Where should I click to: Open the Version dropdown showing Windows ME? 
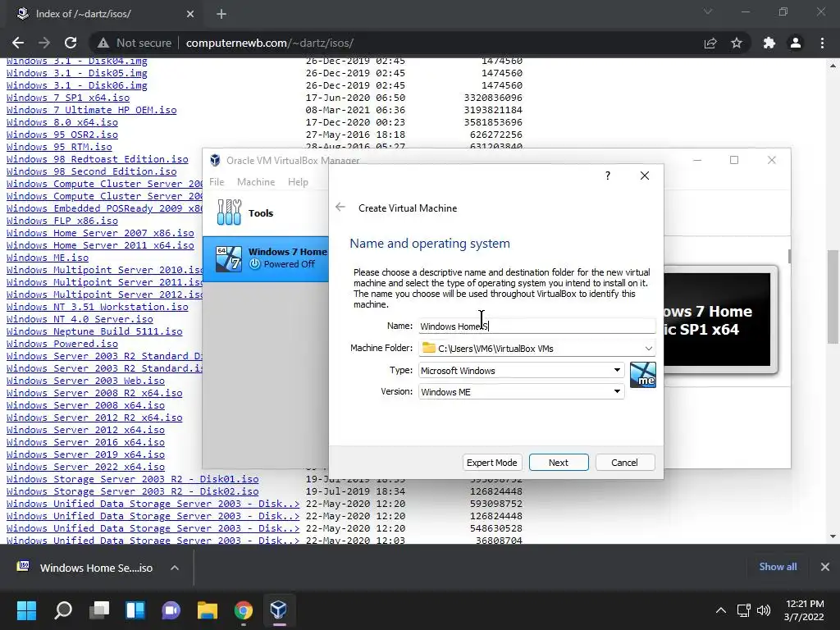pyautogui.click(x=521, y=391)
